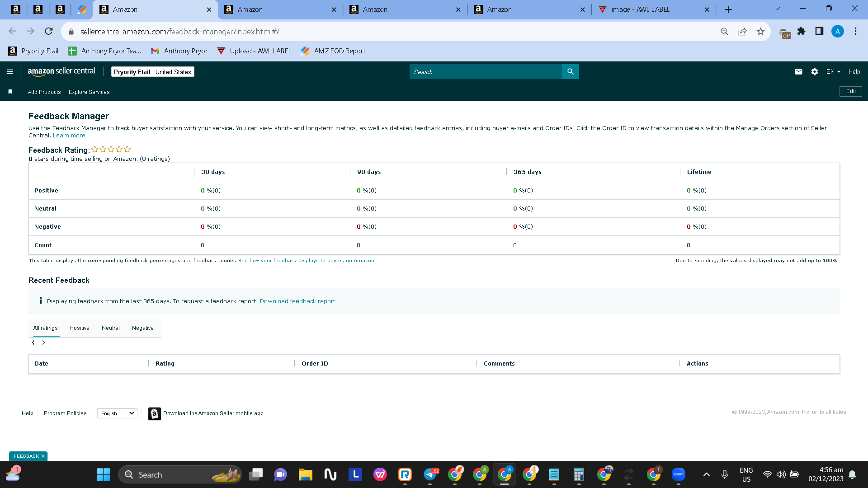Click Download feedback report link
This screenshot has height=488, width=868.
click(x=297, y=301)
